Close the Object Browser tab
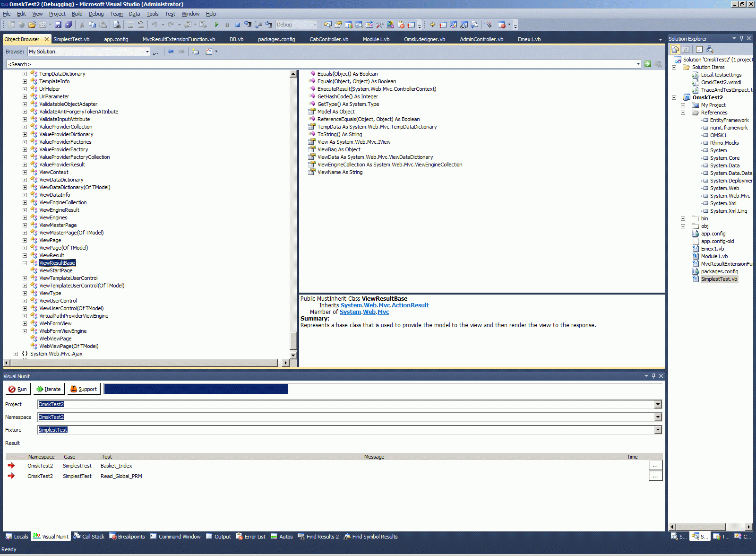756x556 pixels. [x=47, y=39]
